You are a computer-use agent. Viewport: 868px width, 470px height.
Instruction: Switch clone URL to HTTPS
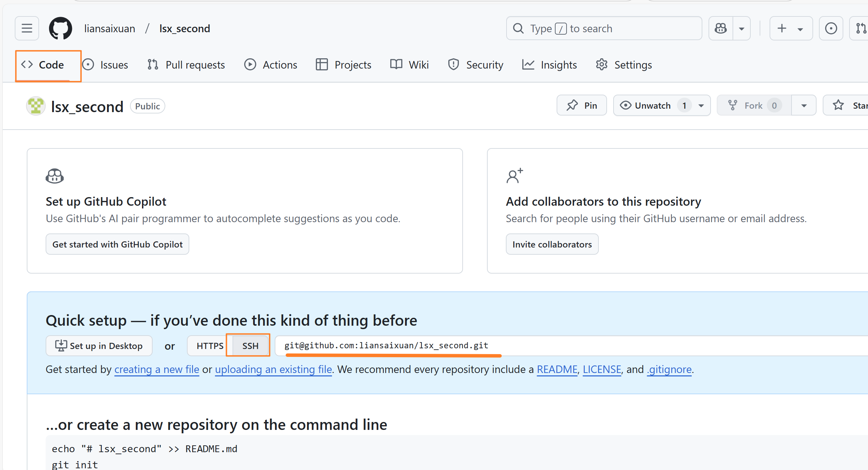tap(210, 346)
